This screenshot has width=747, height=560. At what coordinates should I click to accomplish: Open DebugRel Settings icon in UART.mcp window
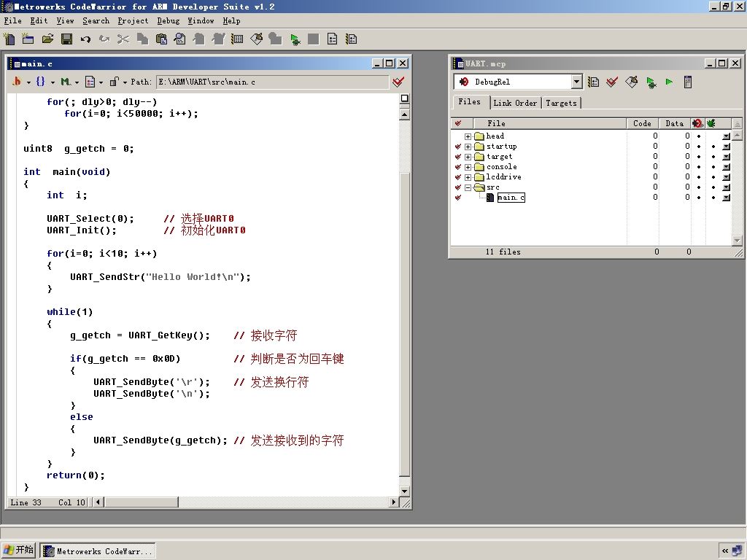[593, 82]
